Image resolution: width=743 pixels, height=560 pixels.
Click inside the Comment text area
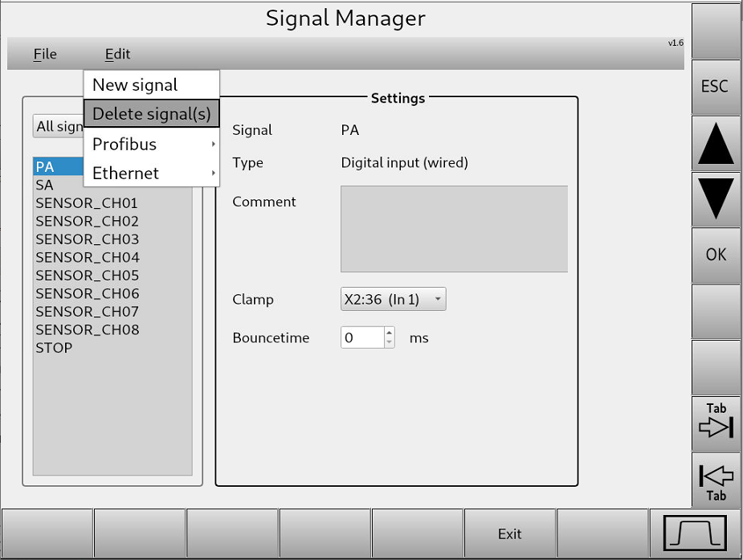[x=454, y=228]
